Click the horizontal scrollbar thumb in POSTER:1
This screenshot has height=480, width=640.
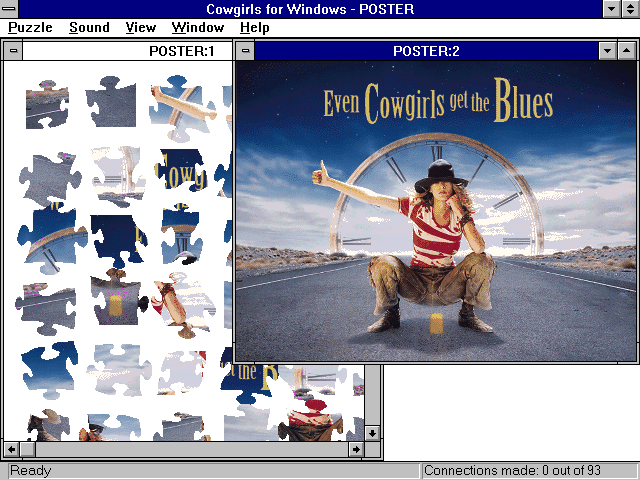pos(28,449)
